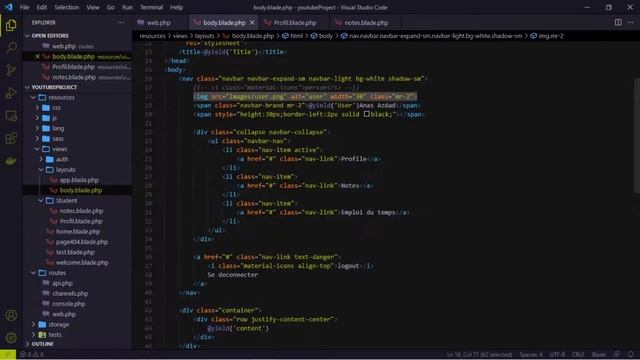Image resolution: width=640 pixels, height=360 pixels.
Task: Close the body.blade.php tab
Action: coord(252,22)
